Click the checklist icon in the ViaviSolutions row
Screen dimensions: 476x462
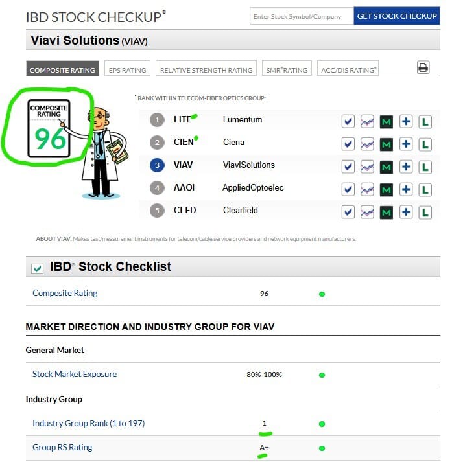(x=348, y=167)
